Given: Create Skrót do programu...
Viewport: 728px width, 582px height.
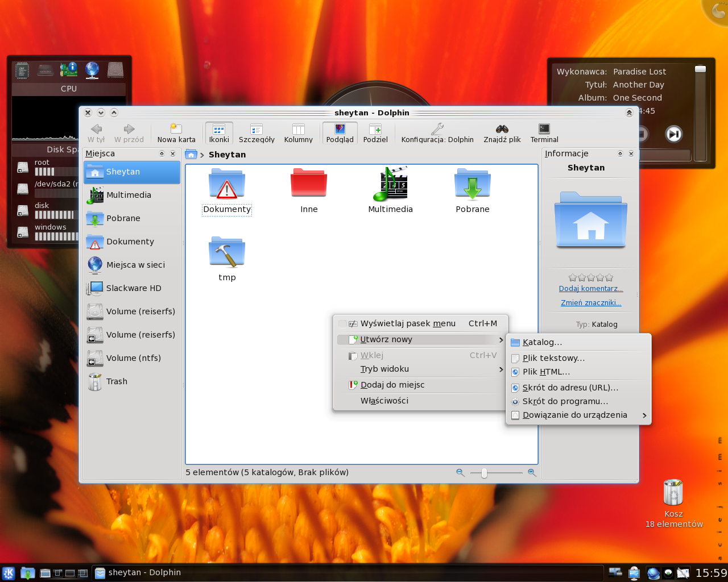Looking at the screenshot, I should [578, 401].
